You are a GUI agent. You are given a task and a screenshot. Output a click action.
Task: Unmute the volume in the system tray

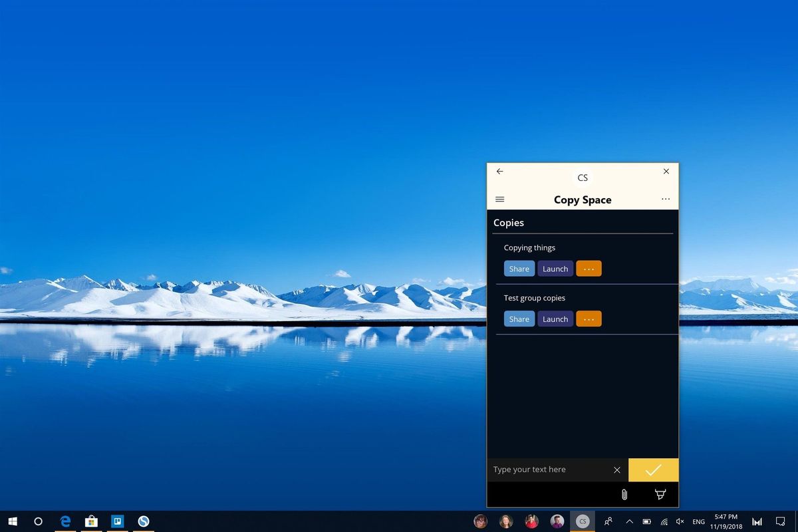click(678, 521)
